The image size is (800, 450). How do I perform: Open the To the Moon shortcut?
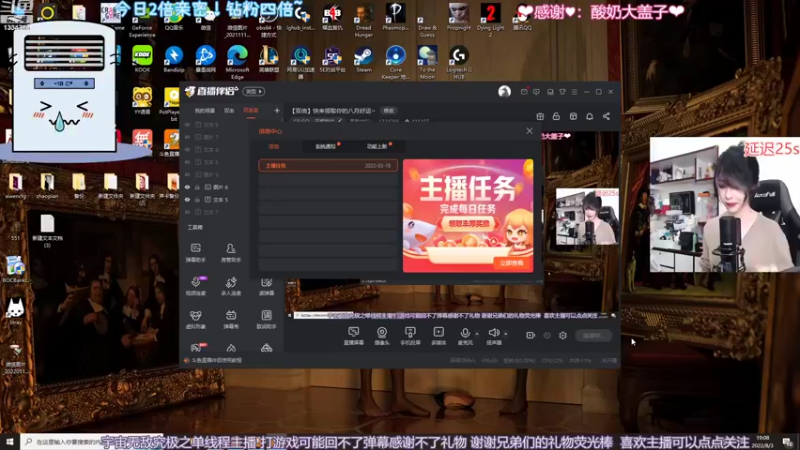tap(427, 61)
